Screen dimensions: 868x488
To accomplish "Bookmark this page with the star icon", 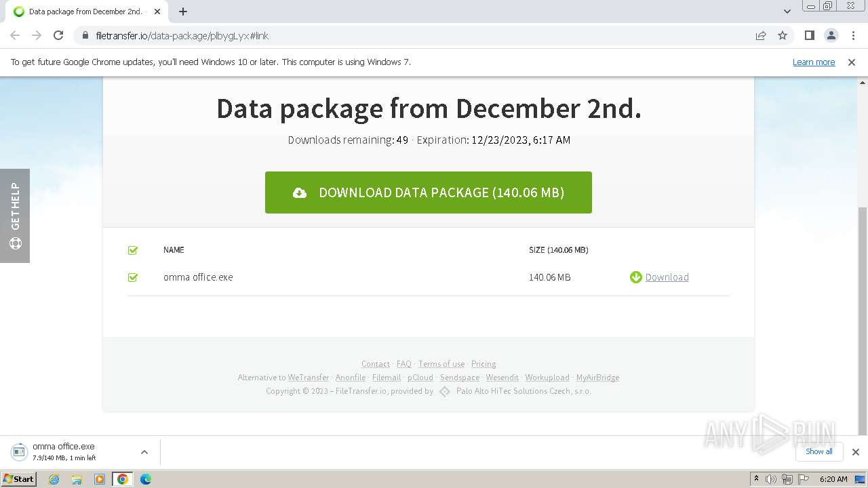I will [x=783, y=35].
